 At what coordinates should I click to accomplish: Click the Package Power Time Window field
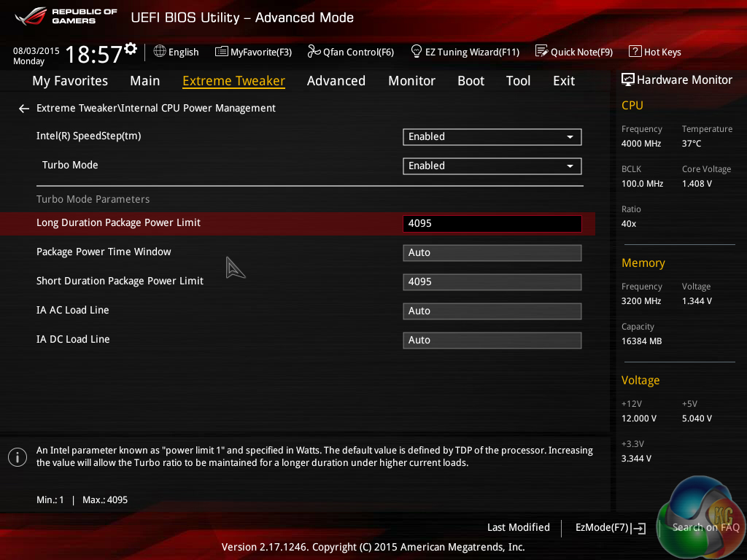492,253
